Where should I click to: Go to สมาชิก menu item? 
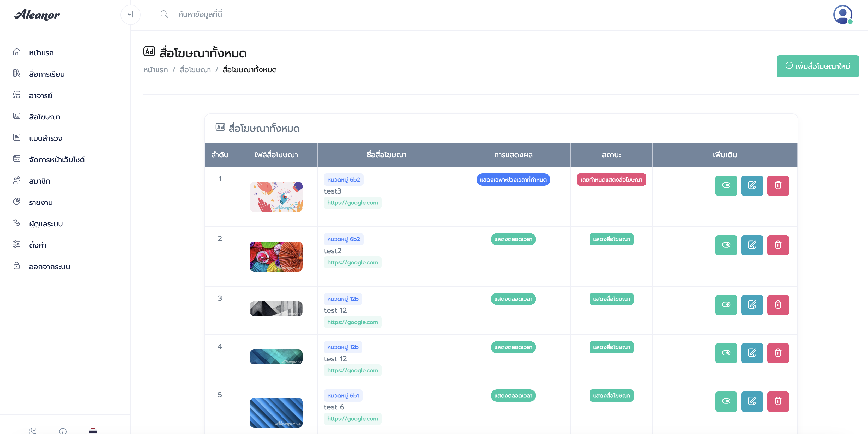[39, 181]
